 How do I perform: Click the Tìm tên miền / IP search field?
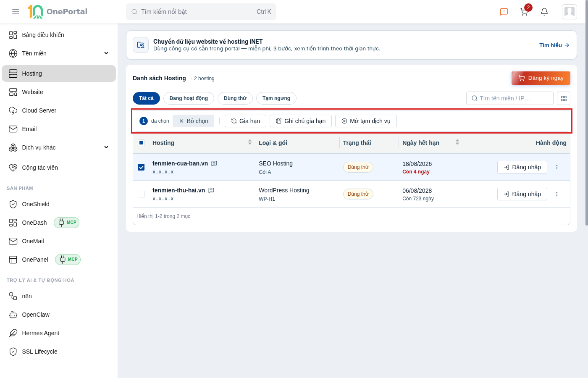510,98
